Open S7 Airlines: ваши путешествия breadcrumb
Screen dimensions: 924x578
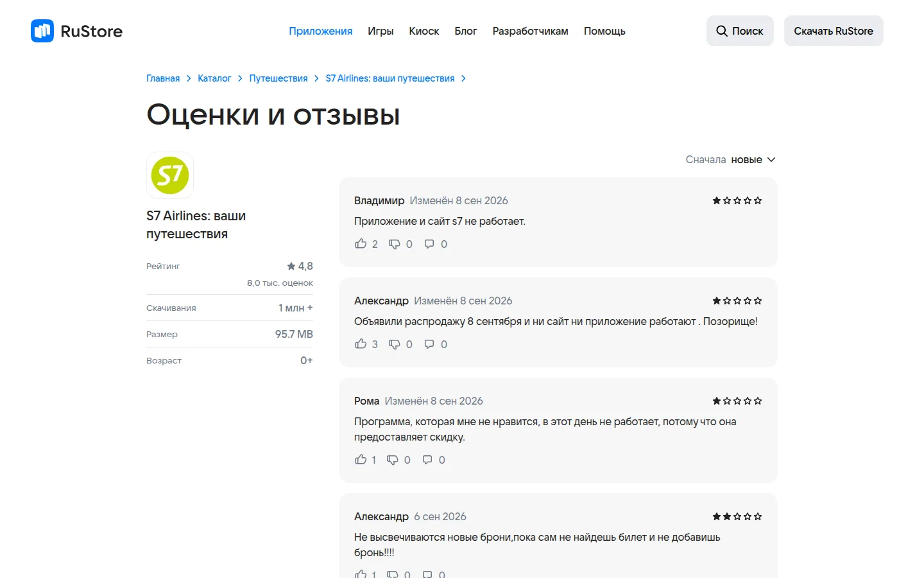(x=390, y=78)
